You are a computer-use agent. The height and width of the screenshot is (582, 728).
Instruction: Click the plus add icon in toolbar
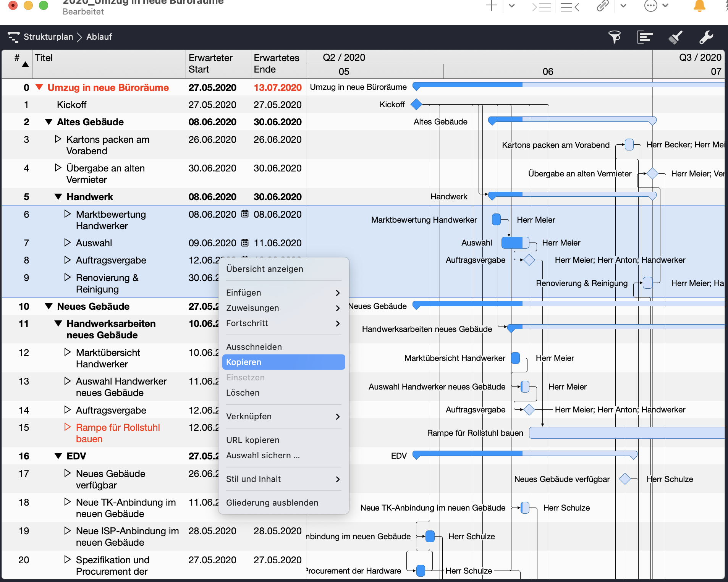tap(491, 6)
